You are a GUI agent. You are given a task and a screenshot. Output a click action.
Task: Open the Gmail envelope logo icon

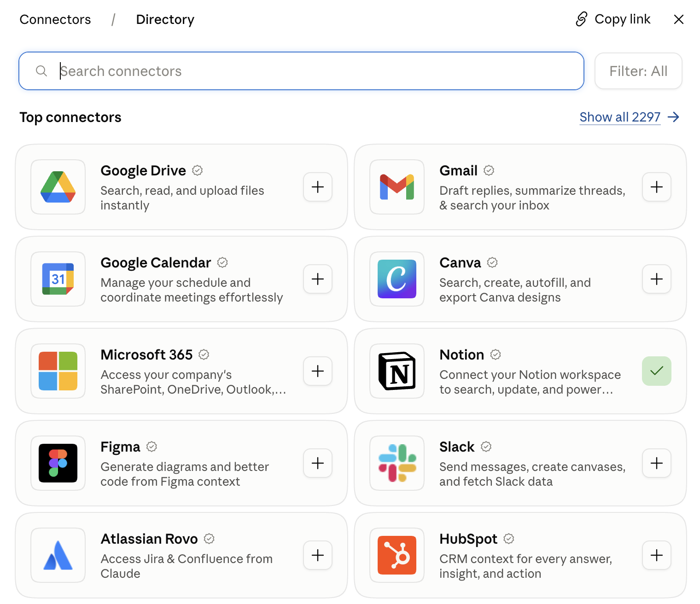[397, 187]
